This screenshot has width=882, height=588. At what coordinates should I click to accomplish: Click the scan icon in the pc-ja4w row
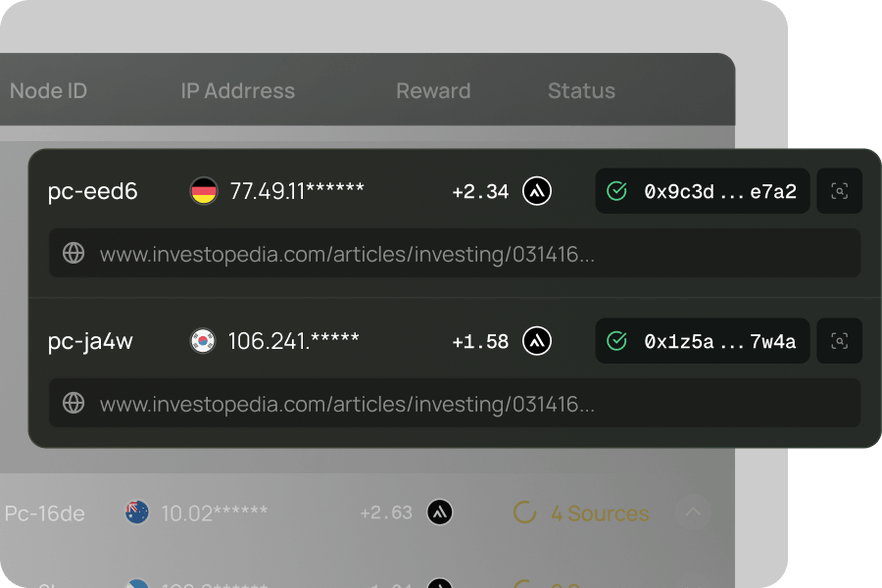coord(839,341)
